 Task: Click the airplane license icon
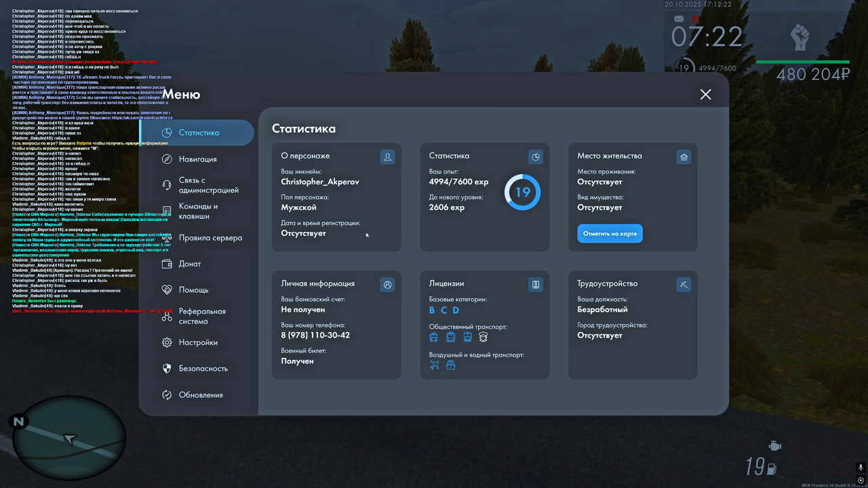pos(435,365)
